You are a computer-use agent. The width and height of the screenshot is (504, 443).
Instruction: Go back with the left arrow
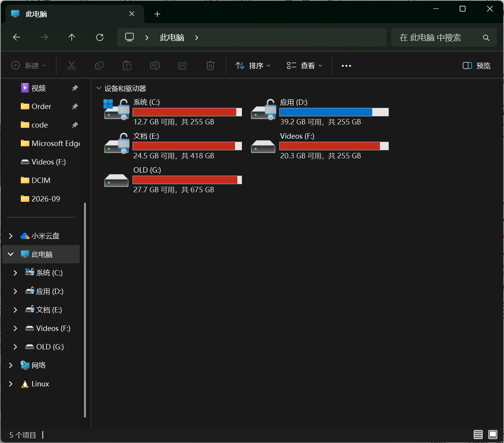pos(17,37)
